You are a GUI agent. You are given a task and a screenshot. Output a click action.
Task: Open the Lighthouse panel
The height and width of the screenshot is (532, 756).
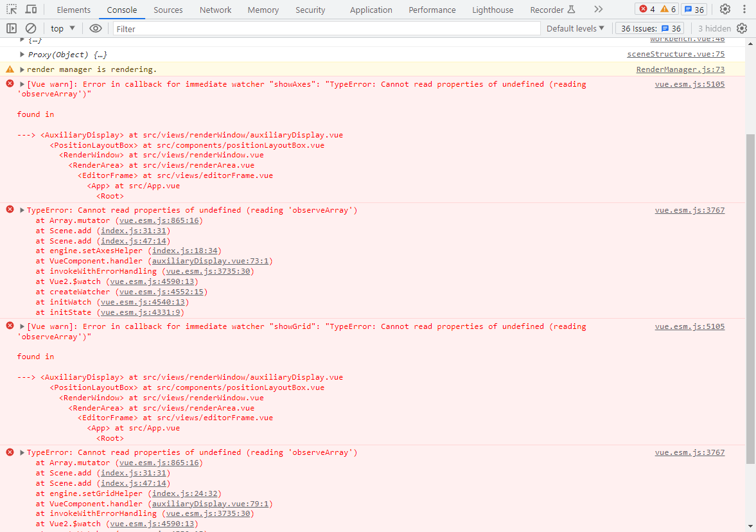tap(493, 10)
